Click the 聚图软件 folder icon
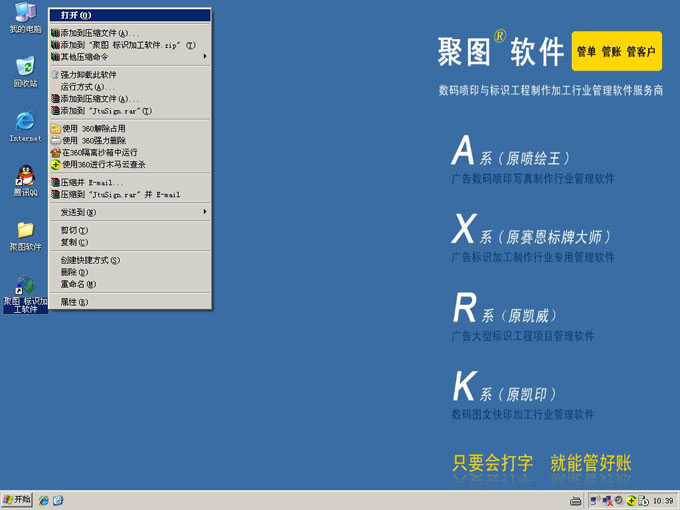 pyautogui.click(x=25, y=231)
